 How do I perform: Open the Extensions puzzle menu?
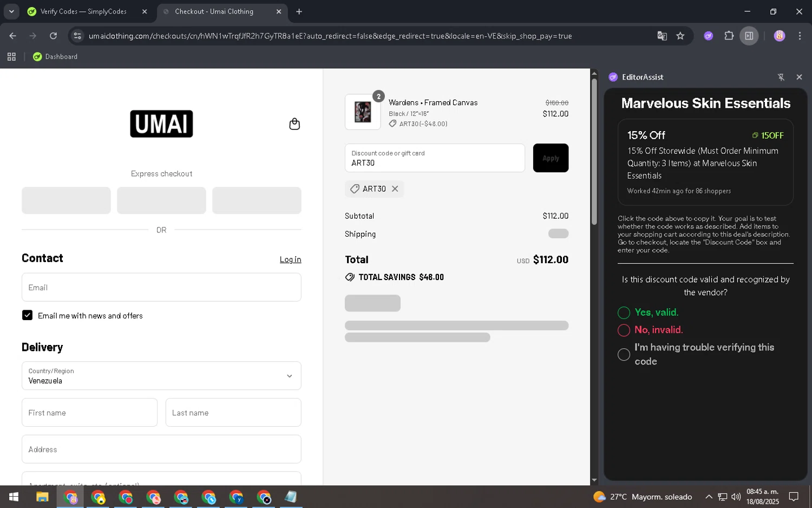tap(729, 36)
